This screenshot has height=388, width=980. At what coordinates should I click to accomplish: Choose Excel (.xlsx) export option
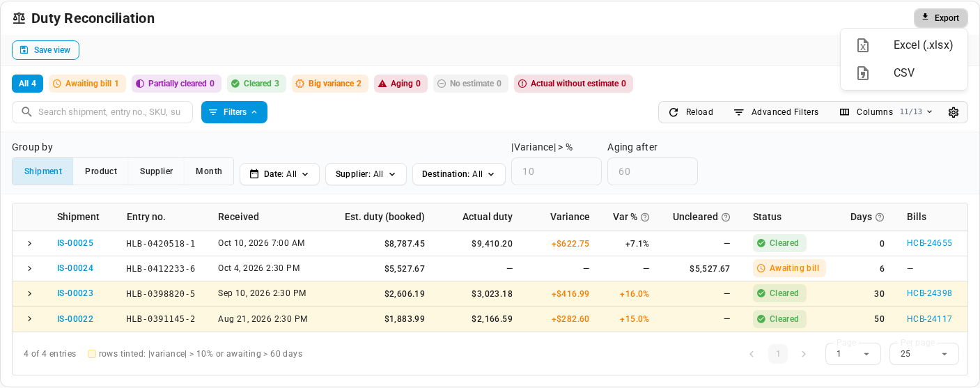pyautogui.click(x=903, y=45)
